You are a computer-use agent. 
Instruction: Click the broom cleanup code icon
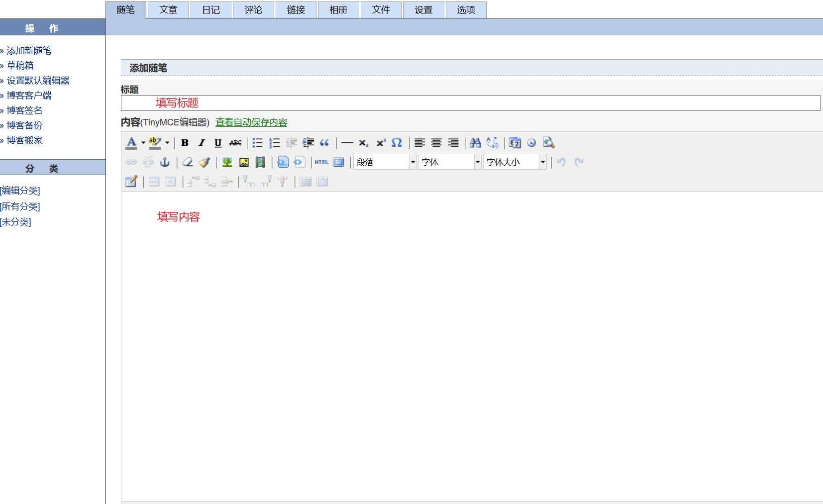click(204, 162)
